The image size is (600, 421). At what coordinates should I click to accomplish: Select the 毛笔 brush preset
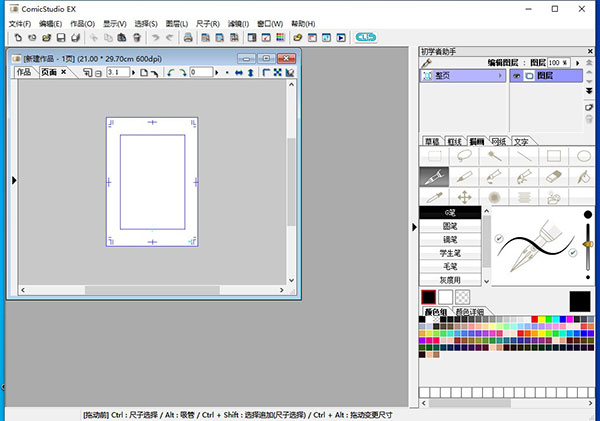coord(450,266)
